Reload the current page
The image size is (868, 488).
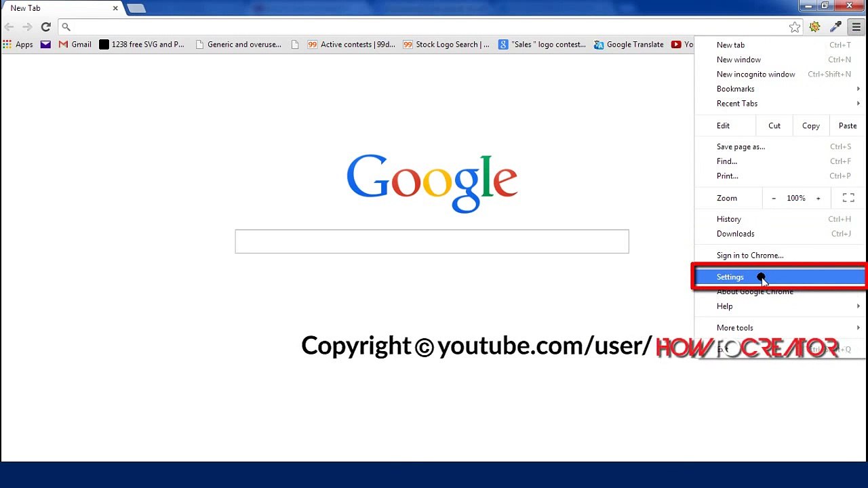(x=45, y=27)
